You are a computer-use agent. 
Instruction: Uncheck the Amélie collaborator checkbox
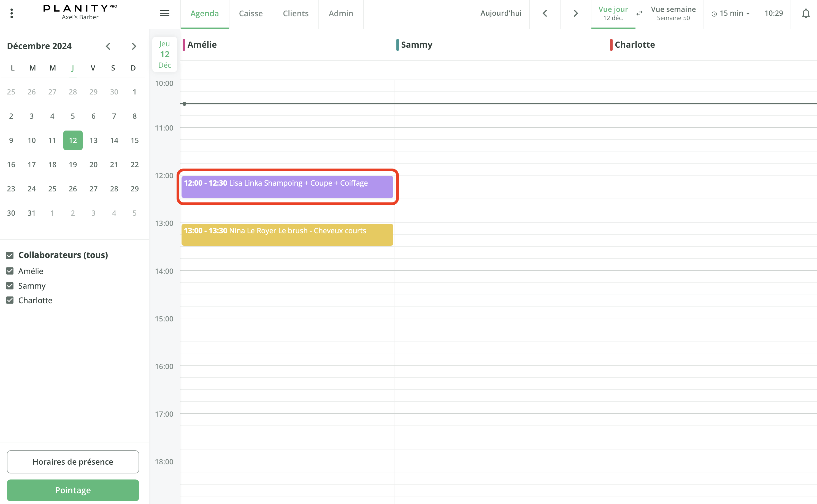tap(10, 271)
